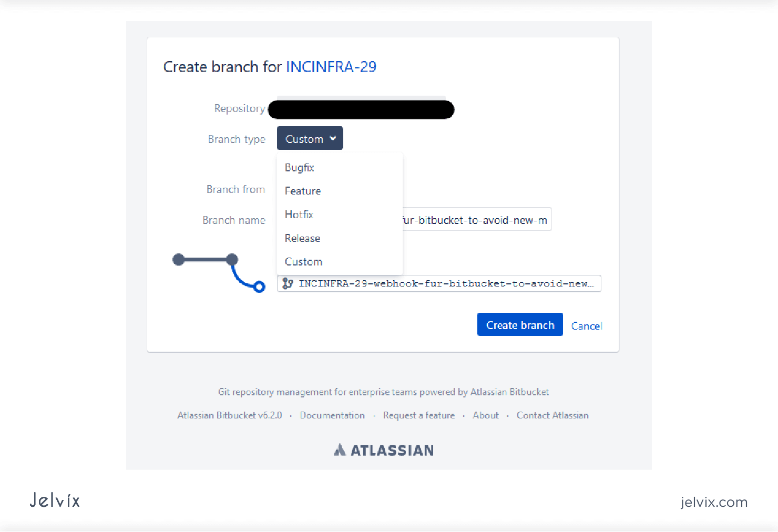The height and width of the screenshot is (532, 778).
Task: Click the Atlassian logo at page bottom
Action: click(x=383, y=450)
